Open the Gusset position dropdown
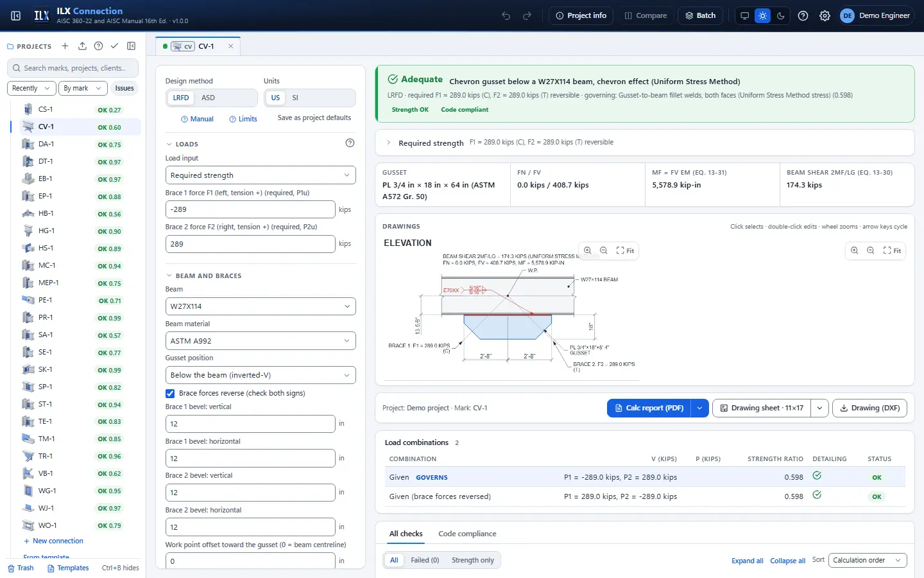The image size is (924, 578). click(x=261, y=375)
